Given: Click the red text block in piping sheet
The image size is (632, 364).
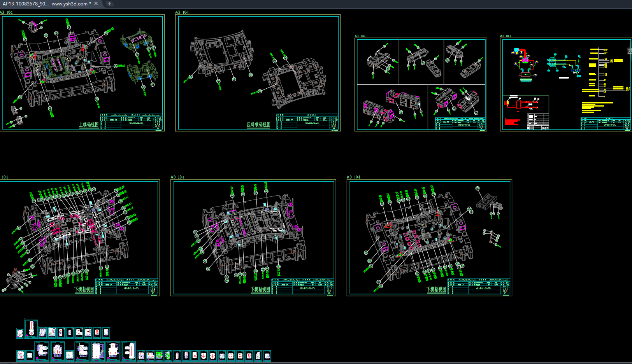Looking at the screenshot, I should pos(512,122).
